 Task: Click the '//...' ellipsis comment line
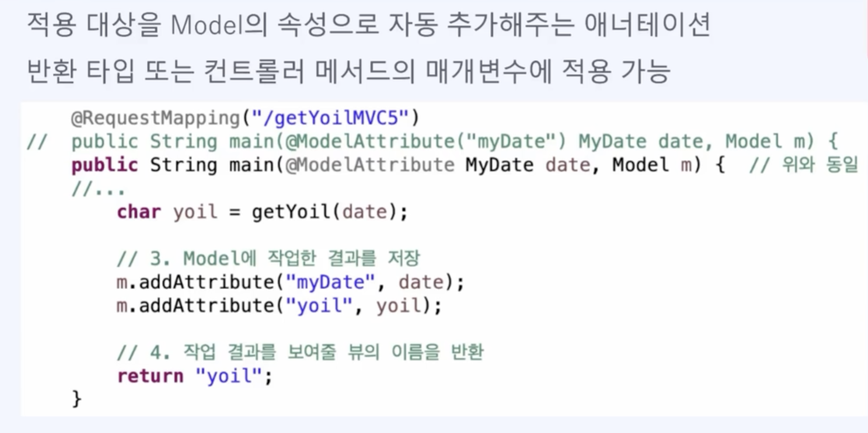point(98,190)
